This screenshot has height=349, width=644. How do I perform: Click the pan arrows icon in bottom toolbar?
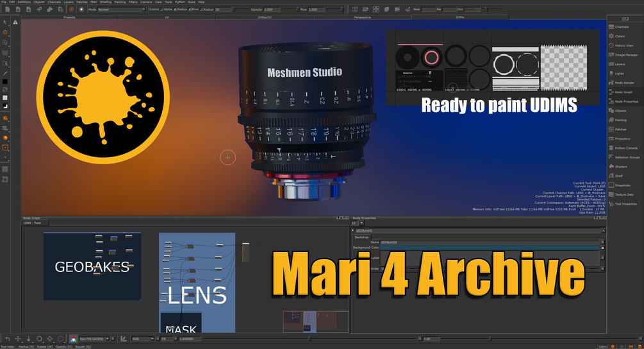click(18, 339)
